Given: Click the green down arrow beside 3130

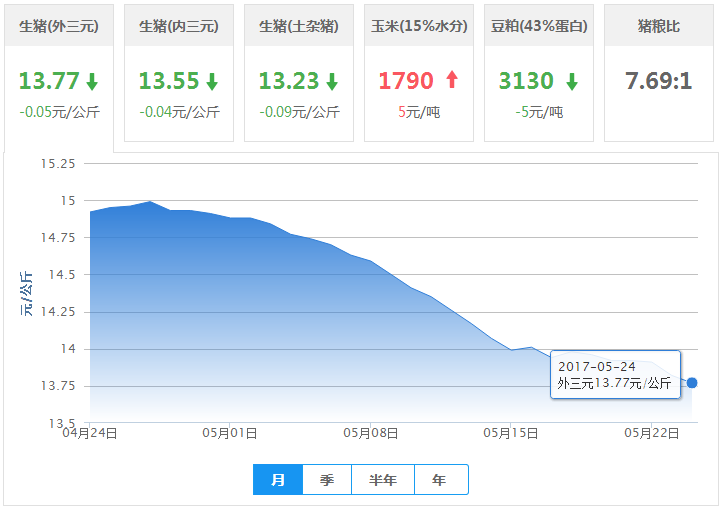Looking at the screenshot, I should (571, 82).
